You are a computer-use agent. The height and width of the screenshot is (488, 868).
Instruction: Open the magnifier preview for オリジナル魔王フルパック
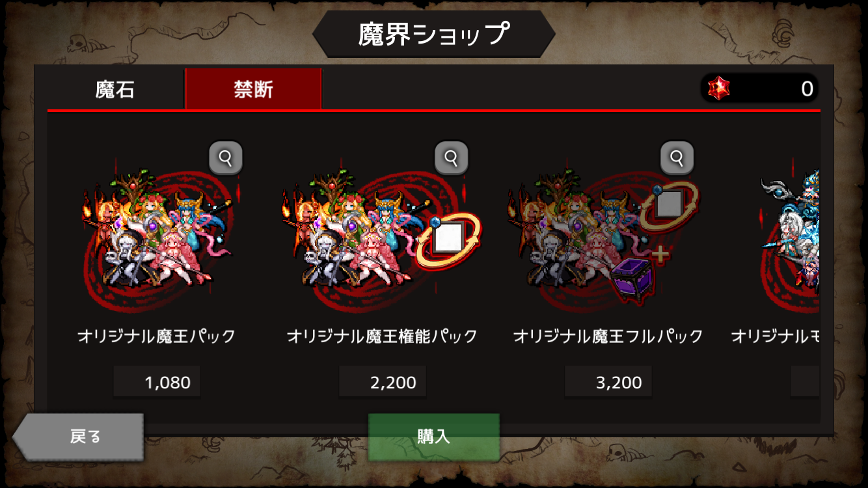pyautogui.click(x=677, y=158)
